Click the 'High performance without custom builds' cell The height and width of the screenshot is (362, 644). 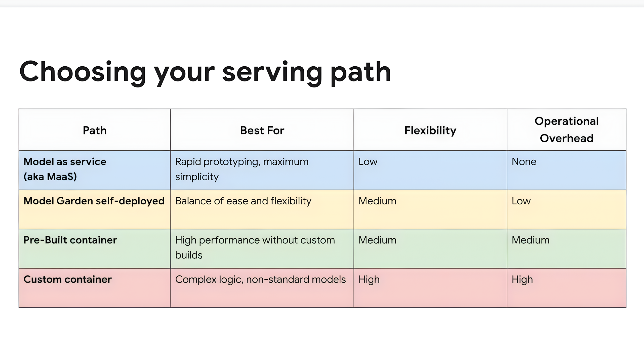[255, 247]
